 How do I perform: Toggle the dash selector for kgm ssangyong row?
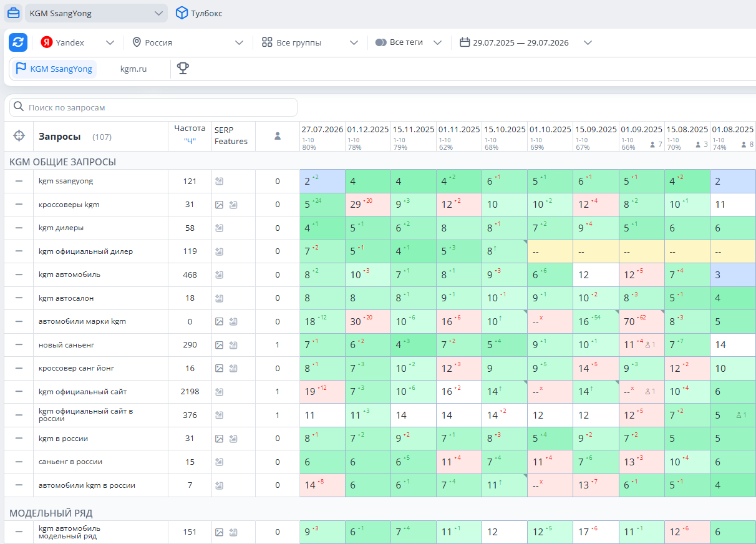[19, 181]
